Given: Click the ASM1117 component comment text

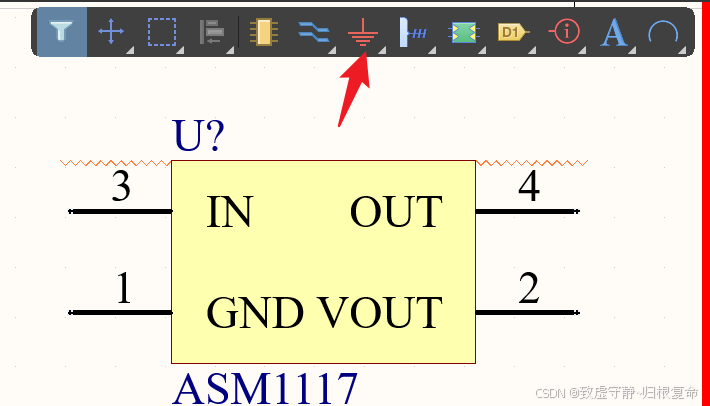Looking at the screenshot, I should (x=265, y=388).
